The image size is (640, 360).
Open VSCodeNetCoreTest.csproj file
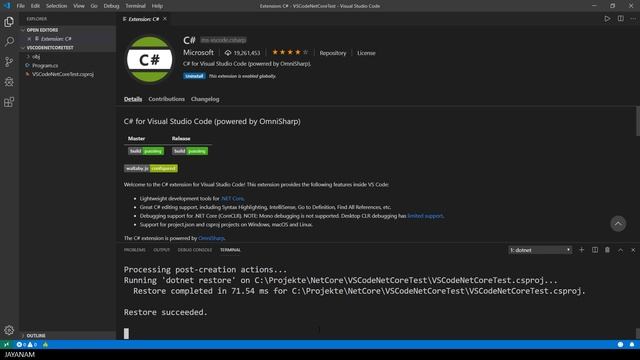[63, 74]
